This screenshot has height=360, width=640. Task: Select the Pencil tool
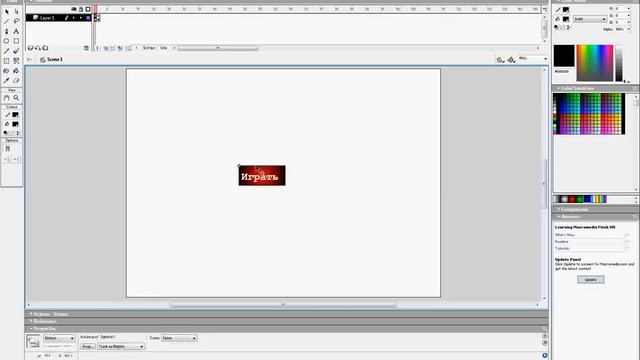[x=7, y=51]
